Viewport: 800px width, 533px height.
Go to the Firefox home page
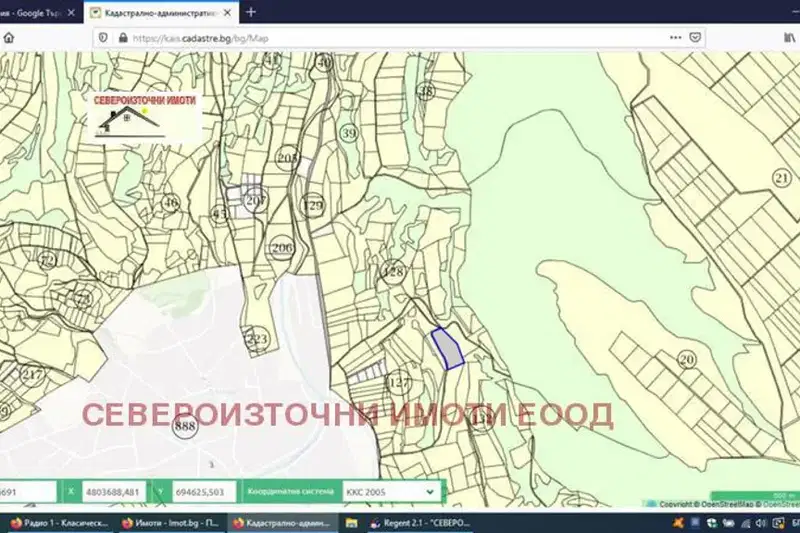(x=9, y=38)
